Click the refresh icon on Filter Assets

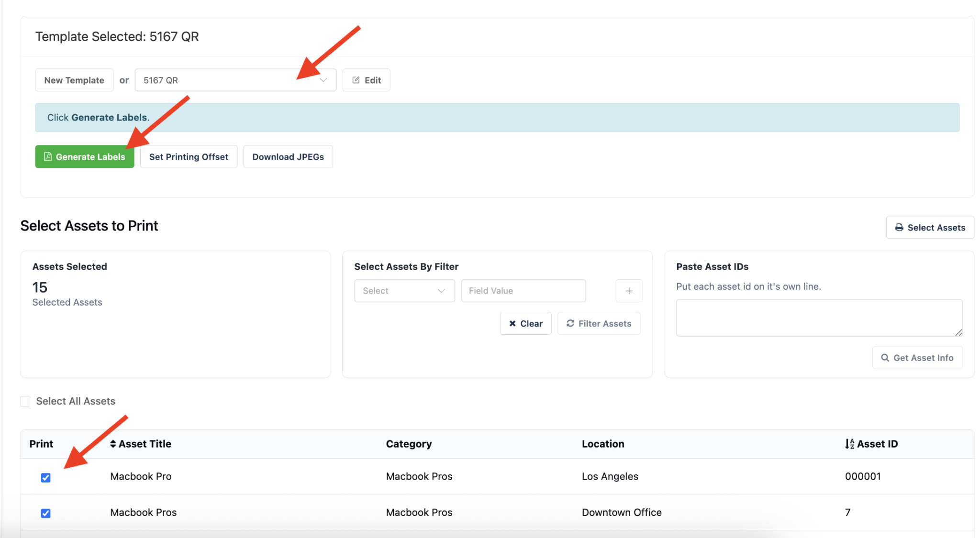(570, 323)
